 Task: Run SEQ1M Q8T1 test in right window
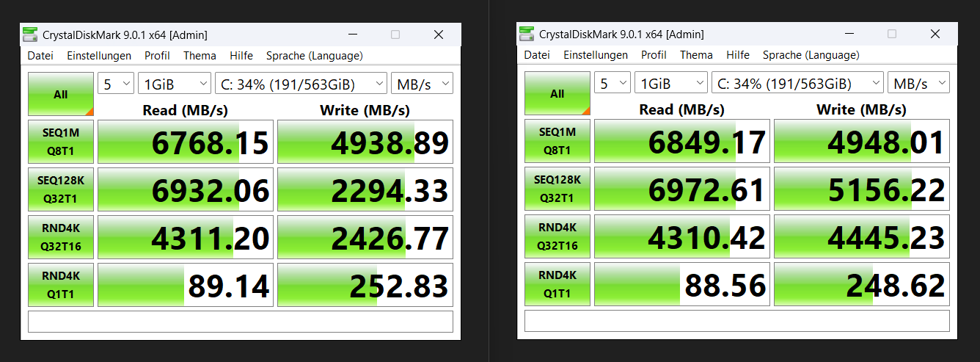[x=557, y=141]
